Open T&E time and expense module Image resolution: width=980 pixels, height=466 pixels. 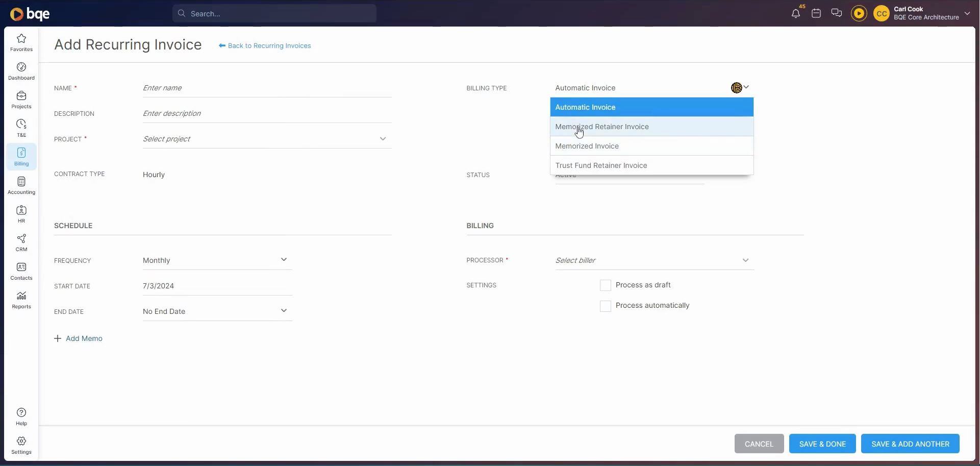pos(21,129)
